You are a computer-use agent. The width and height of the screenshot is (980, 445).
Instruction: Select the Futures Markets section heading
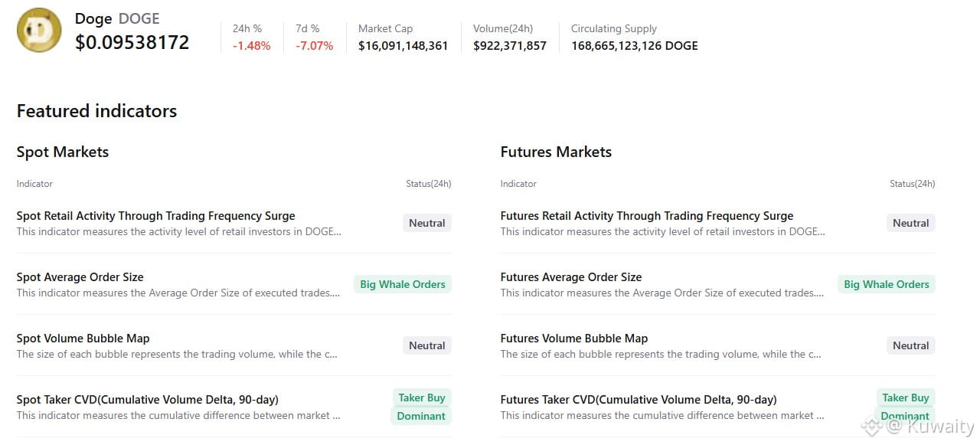pos(556,152)
